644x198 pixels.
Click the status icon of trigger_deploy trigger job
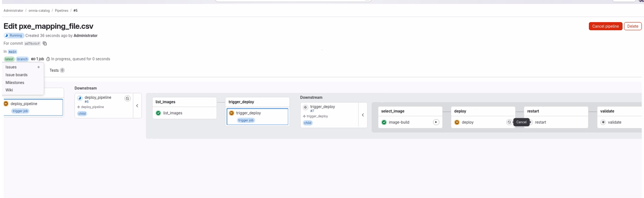[232, 113]
